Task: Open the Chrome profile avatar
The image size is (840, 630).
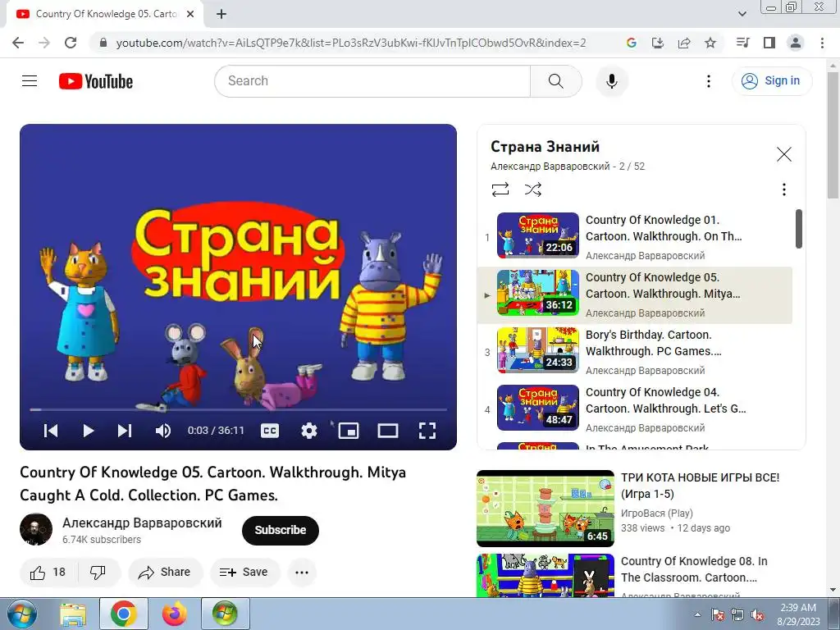Action: 796,43
